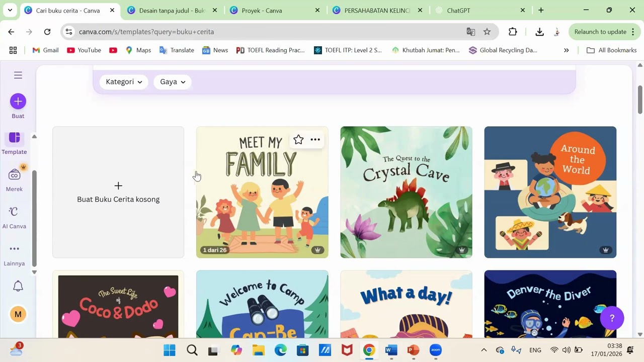Open Microsoft Word from the taskbar
This screenshot has height=362, width=644.
391,350
